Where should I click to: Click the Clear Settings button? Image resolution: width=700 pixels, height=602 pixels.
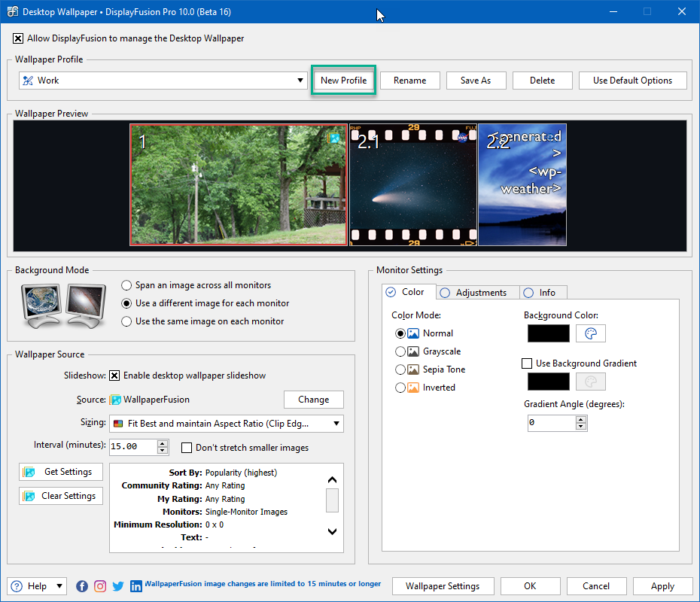[61, 496]
